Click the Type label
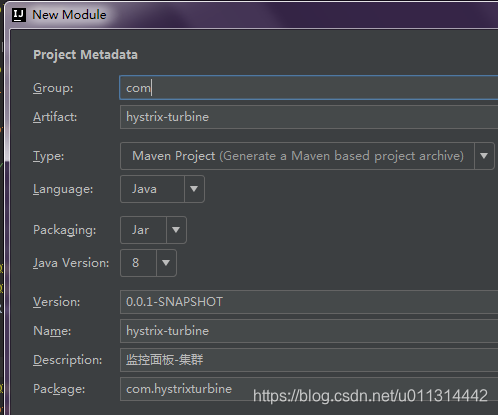 pos(49,156)
